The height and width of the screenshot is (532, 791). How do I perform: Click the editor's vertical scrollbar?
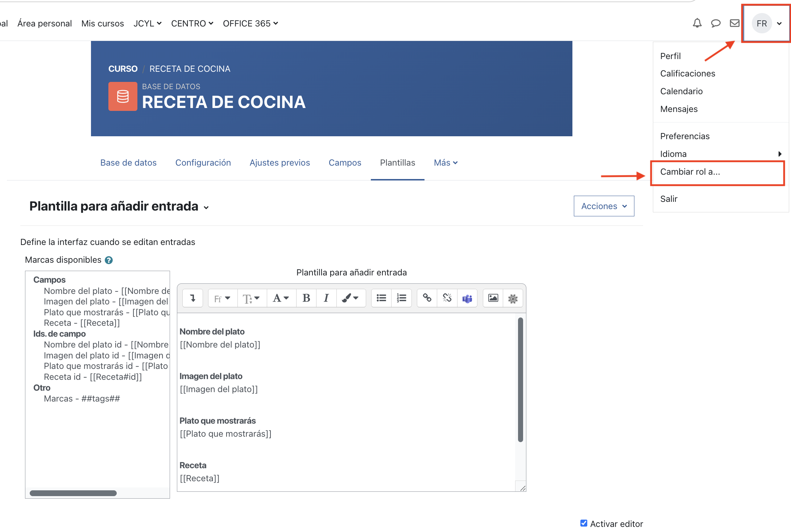(520, 379)
